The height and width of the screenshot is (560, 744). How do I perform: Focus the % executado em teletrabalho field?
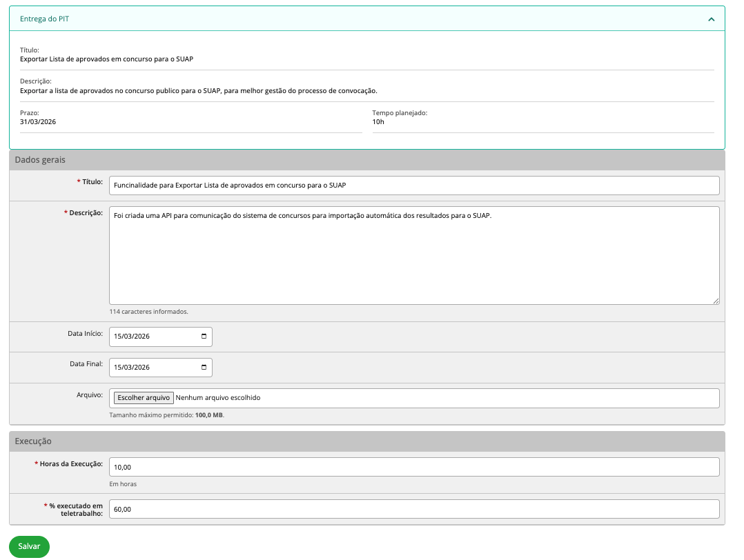(x=414, y=509)
